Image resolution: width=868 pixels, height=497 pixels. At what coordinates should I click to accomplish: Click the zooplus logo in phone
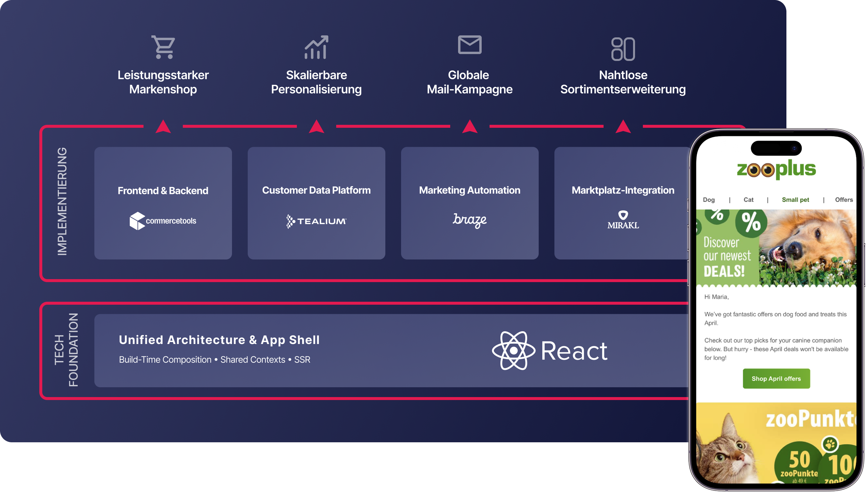[x=776, y=169]
